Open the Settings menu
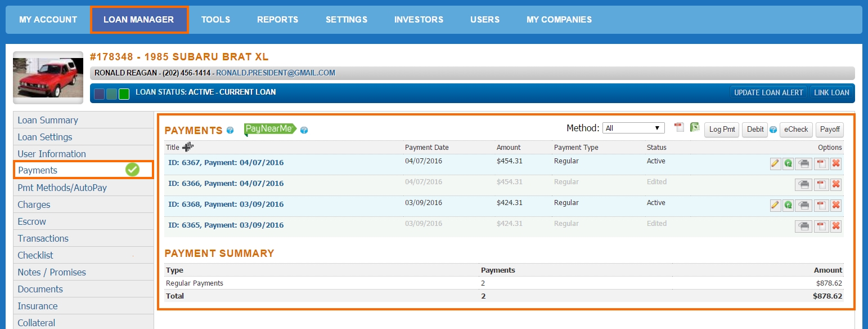Viewport: 868px width, 329px height. (347, 20)
